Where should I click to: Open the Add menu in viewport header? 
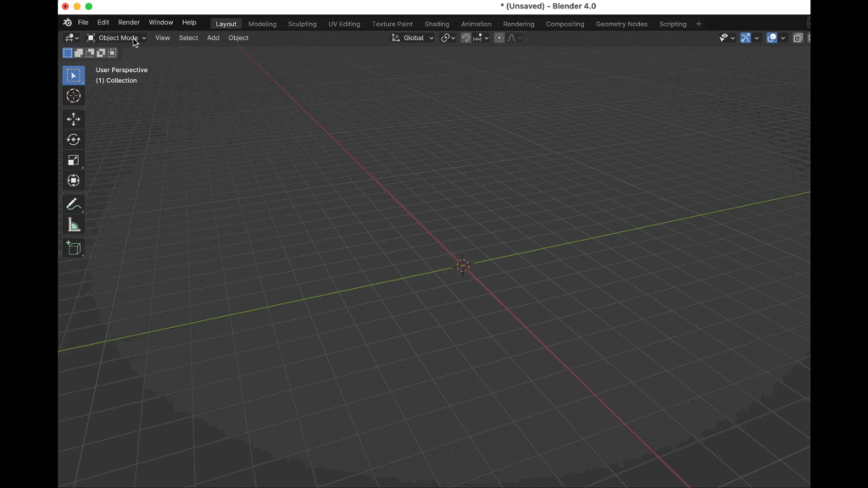[213, 38]
